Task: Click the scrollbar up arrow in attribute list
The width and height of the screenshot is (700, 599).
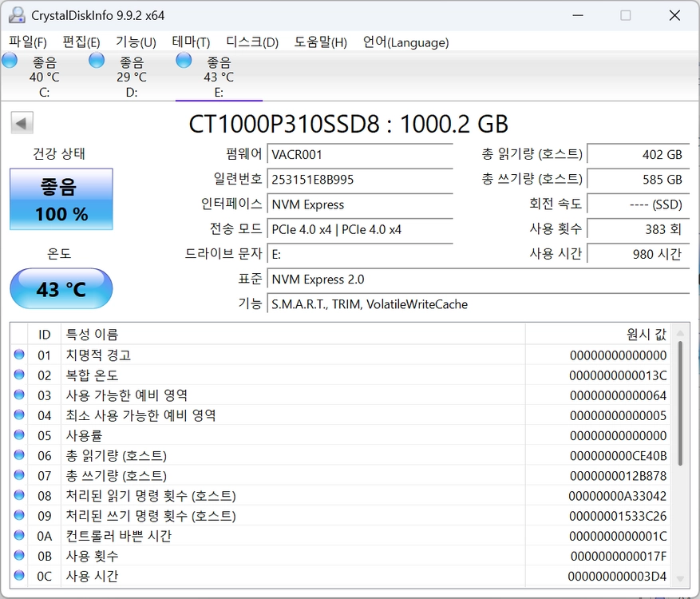Action: [x=680, y=333]
